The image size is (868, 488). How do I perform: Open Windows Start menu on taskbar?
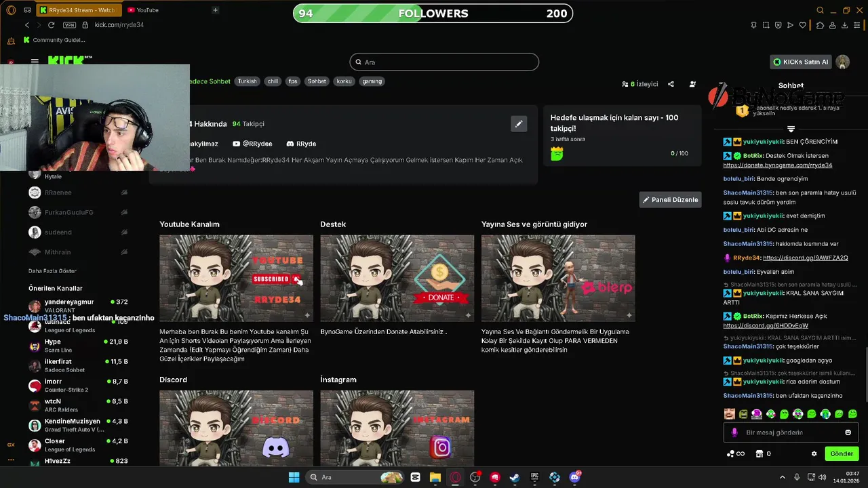294,477
